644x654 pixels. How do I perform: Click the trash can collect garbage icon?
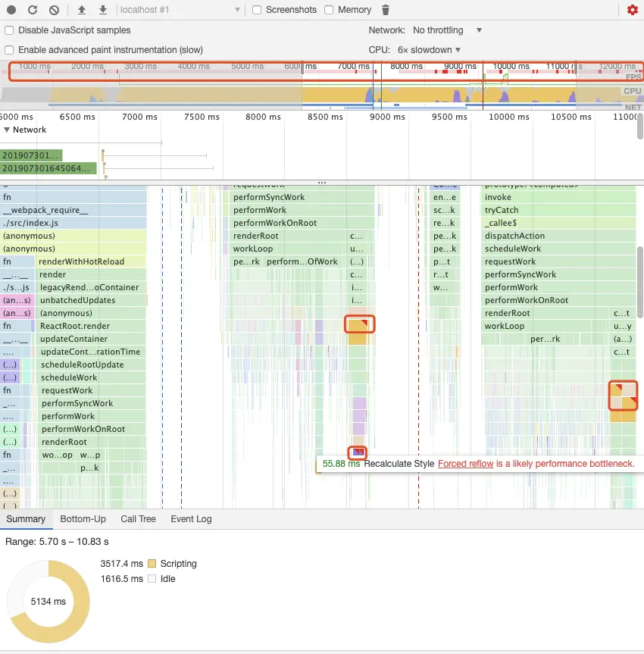(386, 10)
